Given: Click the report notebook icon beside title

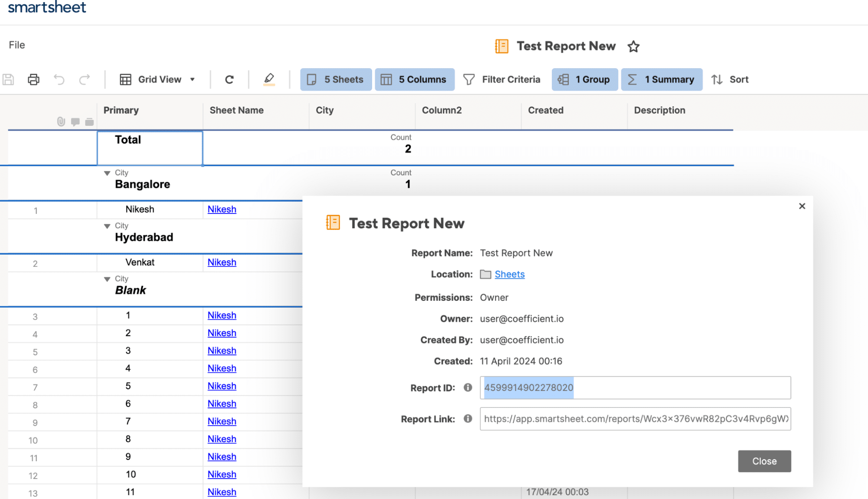Looking at the screenshot, I should 502,46.
